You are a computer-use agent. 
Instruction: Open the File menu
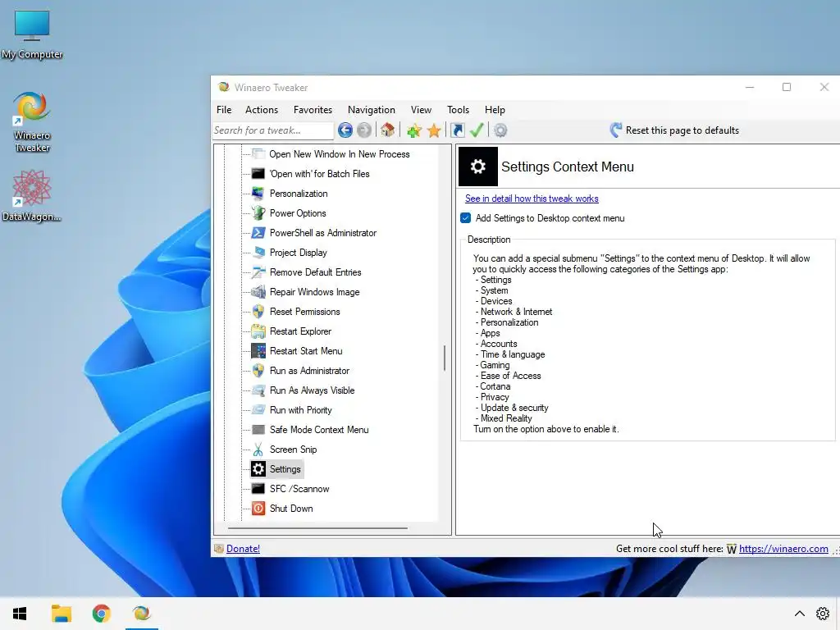click(x=224, y=110)
